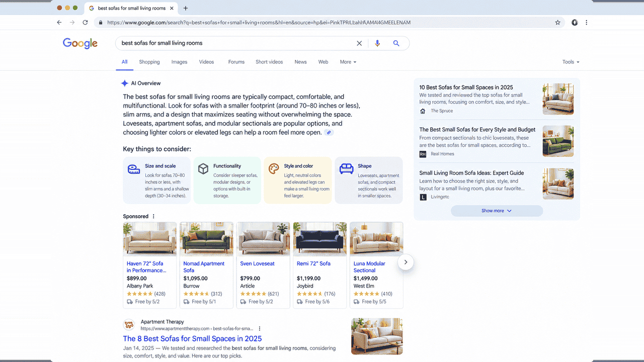The width and height of the screenshot is (644, 362).
Task: Open Apartment Therapy result's three-dot menu
Action: (260, 329)
